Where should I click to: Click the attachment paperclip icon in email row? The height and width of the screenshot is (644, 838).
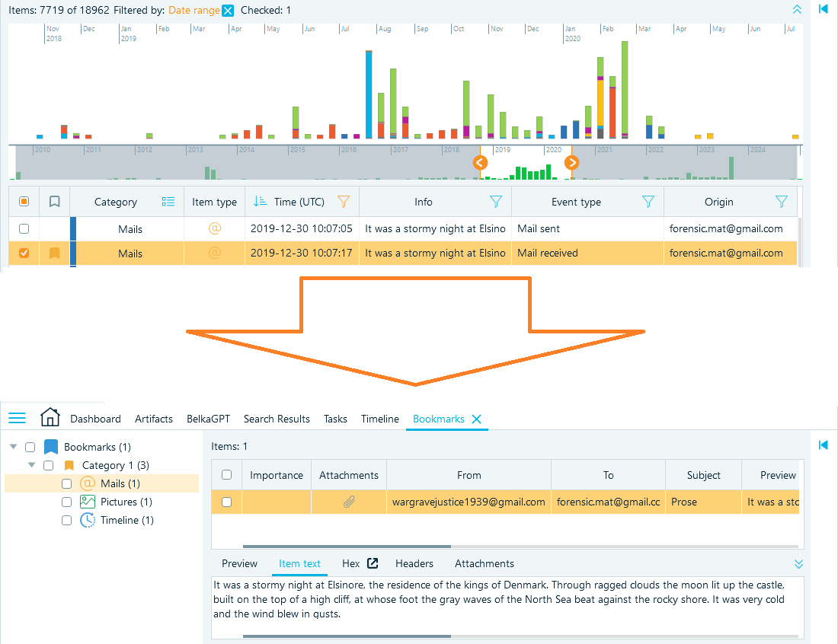(x=349, y=502)
